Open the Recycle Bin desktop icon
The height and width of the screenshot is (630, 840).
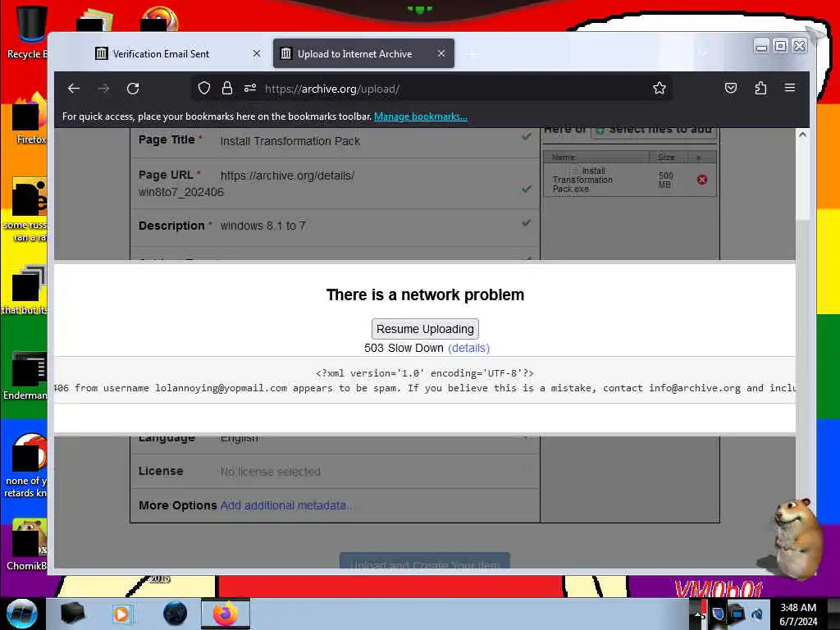(x=26, y=31)
